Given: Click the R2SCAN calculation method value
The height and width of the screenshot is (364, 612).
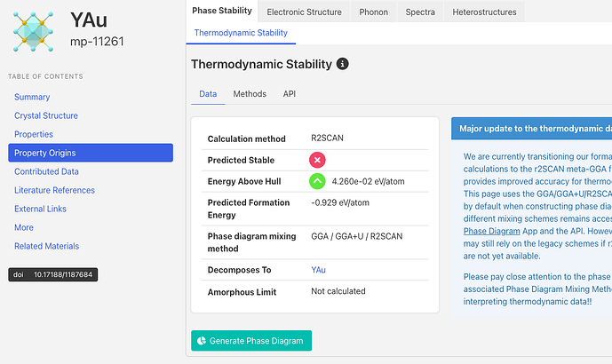Looking at the screenshot, I should (x=327, y=138).
